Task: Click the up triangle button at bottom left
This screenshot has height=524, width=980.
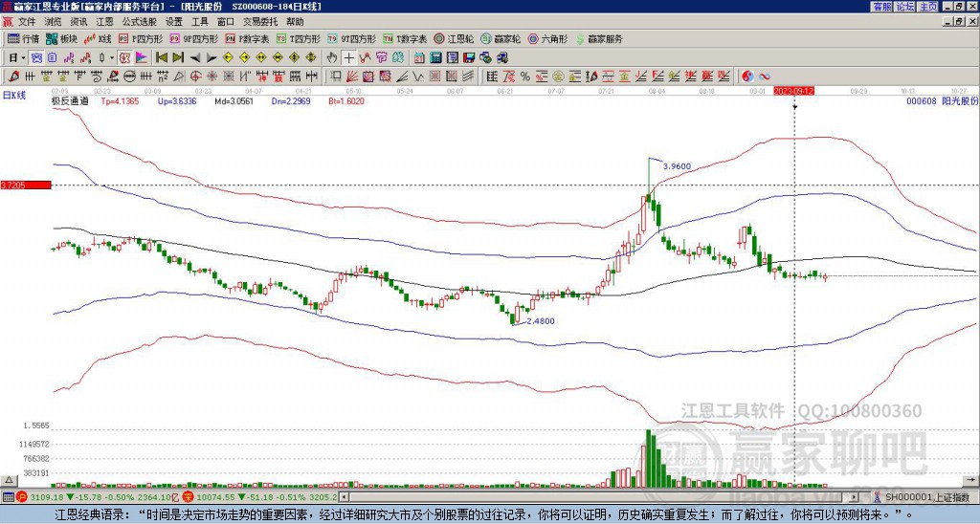Action: coord(8,480)
